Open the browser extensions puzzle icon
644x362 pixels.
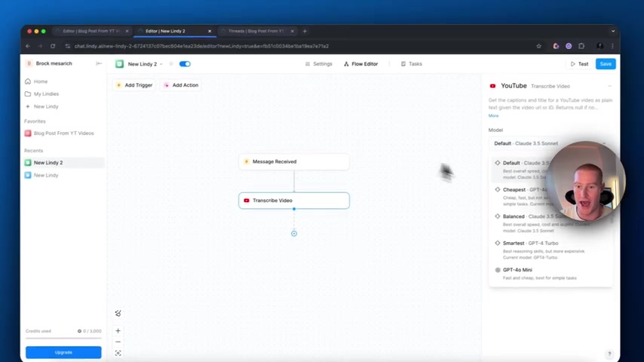click(x=581, y=47)
